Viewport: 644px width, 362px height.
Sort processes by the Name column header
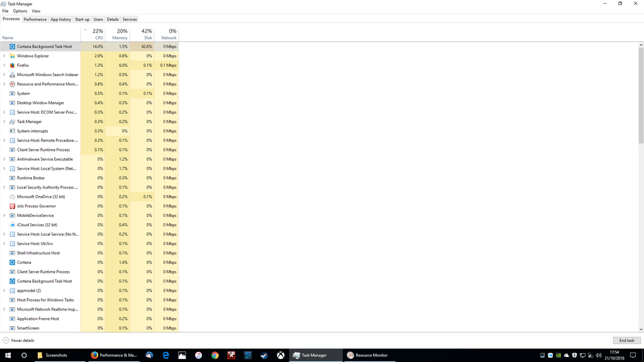pyautogui.click(x=40, y=34)
